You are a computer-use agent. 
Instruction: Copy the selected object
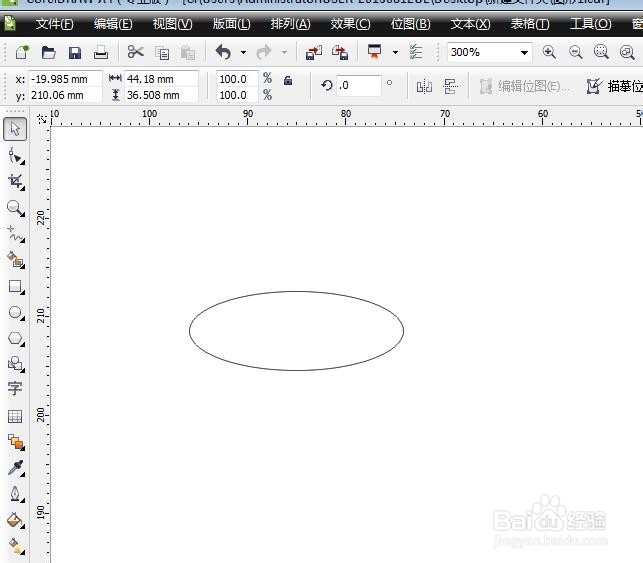pos(162,53)
